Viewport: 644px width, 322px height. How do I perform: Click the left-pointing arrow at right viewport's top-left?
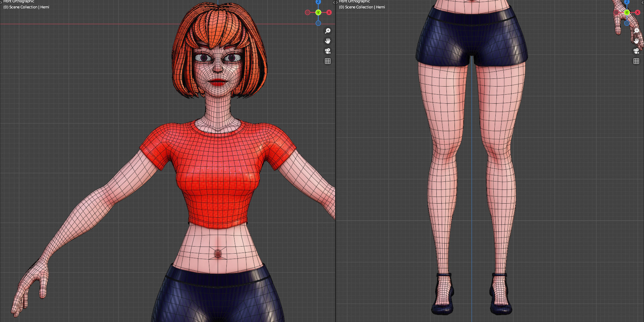pyautogui.click(x=334, y=2)
